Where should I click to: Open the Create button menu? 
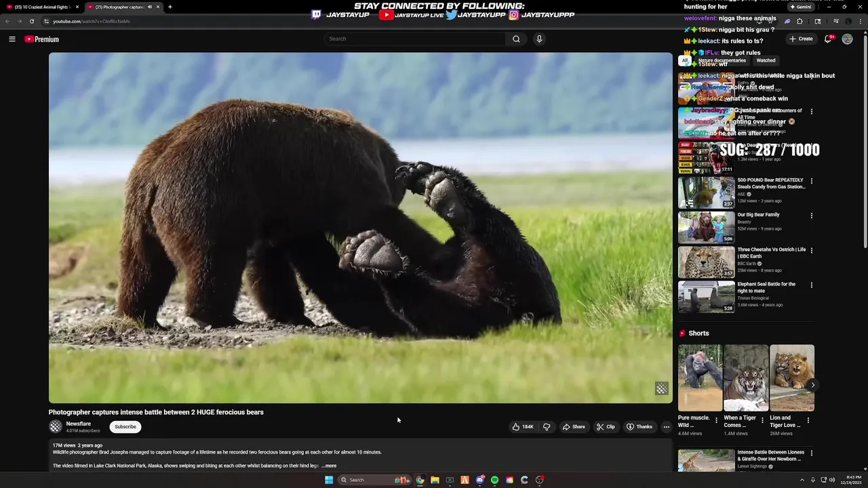pyautogui.click(x=801, y=39)
